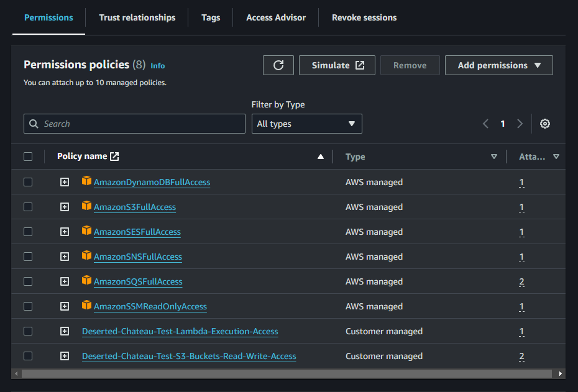Click the orange AmazonSNSFullAccess policy icon
Screen dimensions: 578x392
[x=86, y=256]
